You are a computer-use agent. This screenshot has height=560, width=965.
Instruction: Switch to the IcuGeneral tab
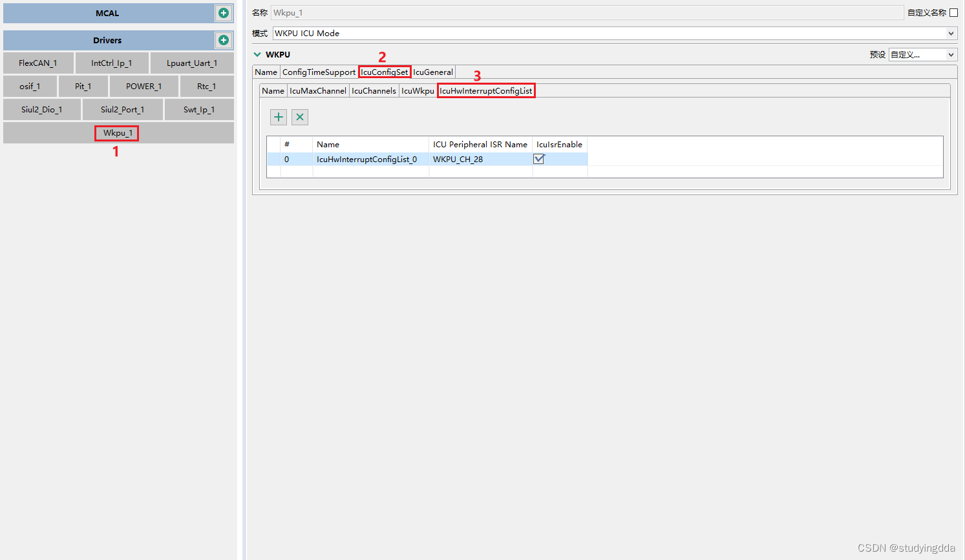point(433,72)
